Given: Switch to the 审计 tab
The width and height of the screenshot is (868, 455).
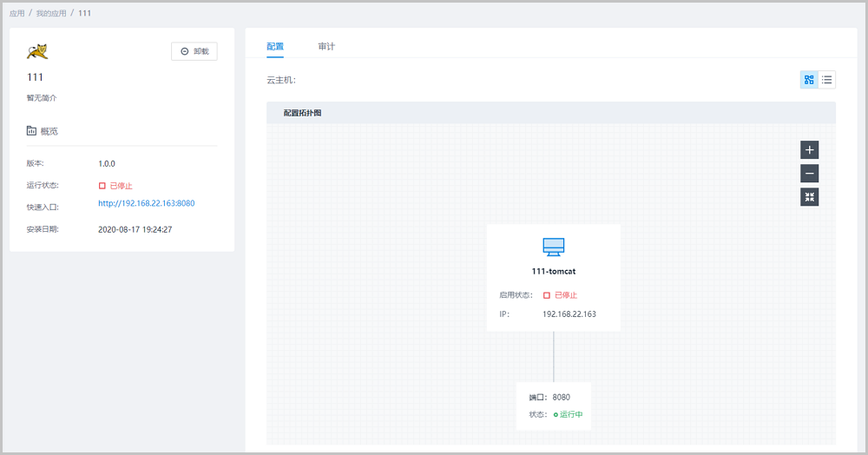Looking at the screenshot, I should 326,46.
